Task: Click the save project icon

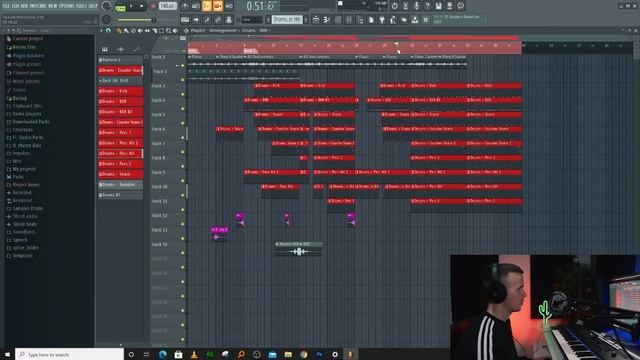Action: tap(438, 6)
